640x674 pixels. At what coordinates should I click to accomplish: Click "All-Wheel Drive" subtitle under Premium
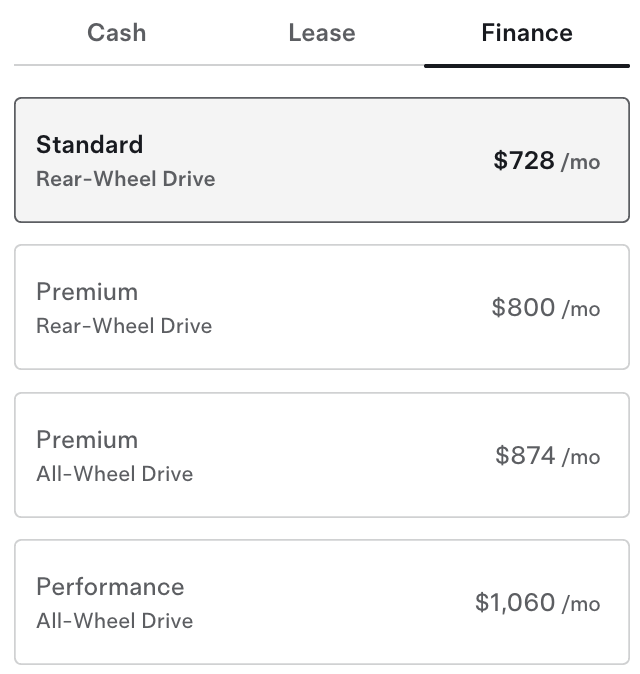tap(114, 474)
